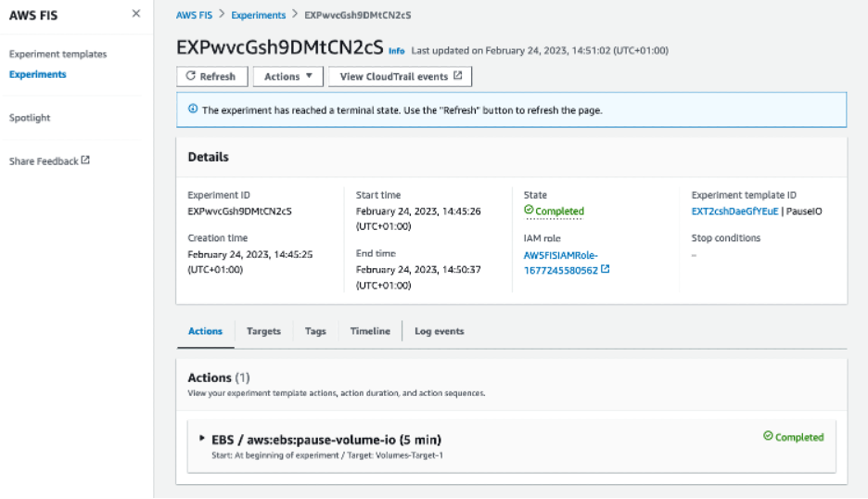
Task: Click the Creation time value 14:45:25
Action: tap(250, 262)
